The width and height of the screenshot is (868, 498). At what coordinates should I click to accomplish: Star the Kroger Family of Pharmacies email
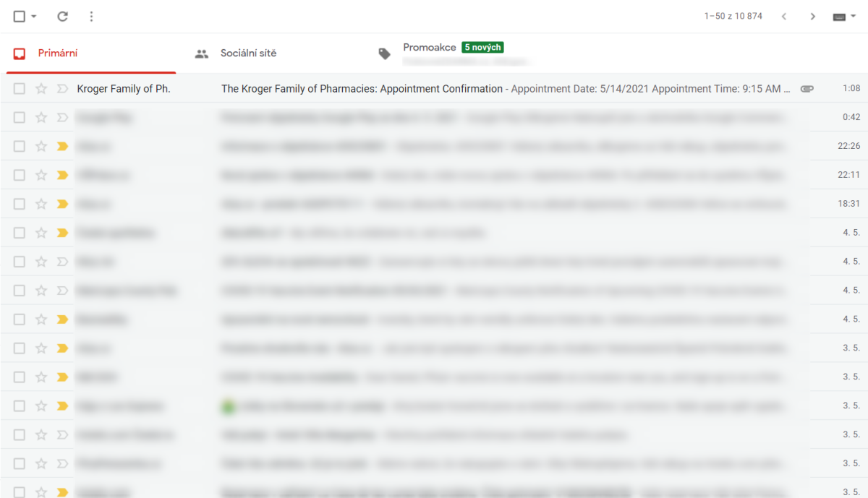point(41,89)
